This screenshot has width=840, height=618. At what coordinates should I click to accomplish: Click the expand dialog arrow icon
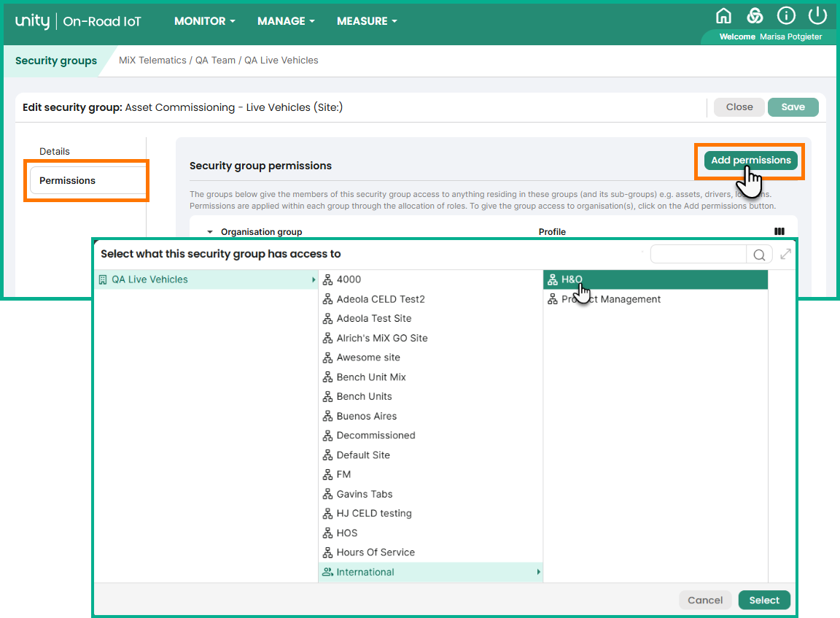[785, 254]
